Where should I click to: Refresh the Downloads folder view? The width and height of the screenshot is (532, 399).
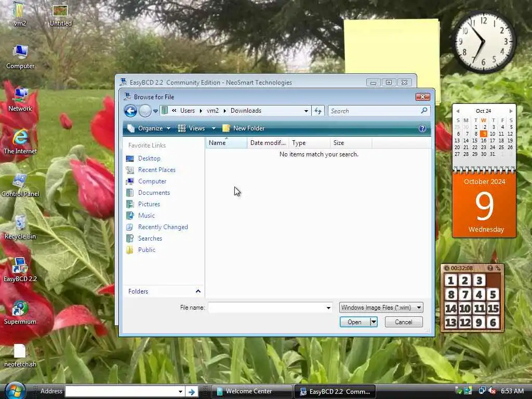318,111
